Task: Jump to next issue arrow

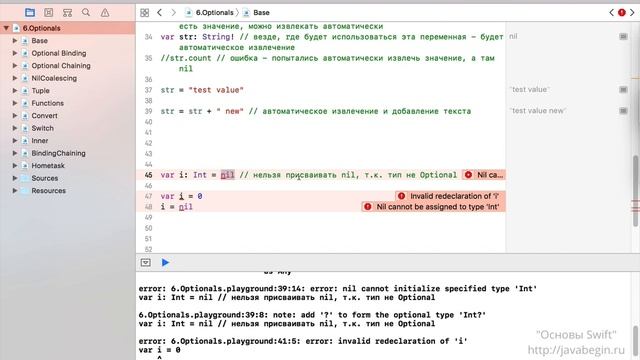Action: tap(632, 13)
